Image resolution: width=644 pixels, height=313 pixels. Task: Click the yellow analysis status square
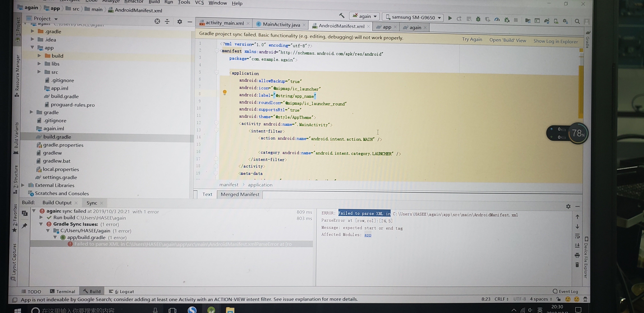pyautogui.click(x=581, y=50)
